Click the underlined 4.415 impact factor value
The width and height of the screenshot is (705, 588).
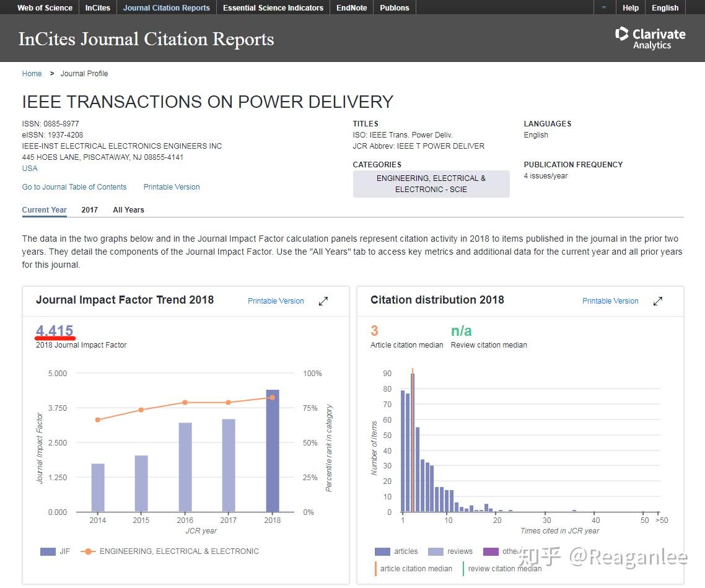point(55,331)
